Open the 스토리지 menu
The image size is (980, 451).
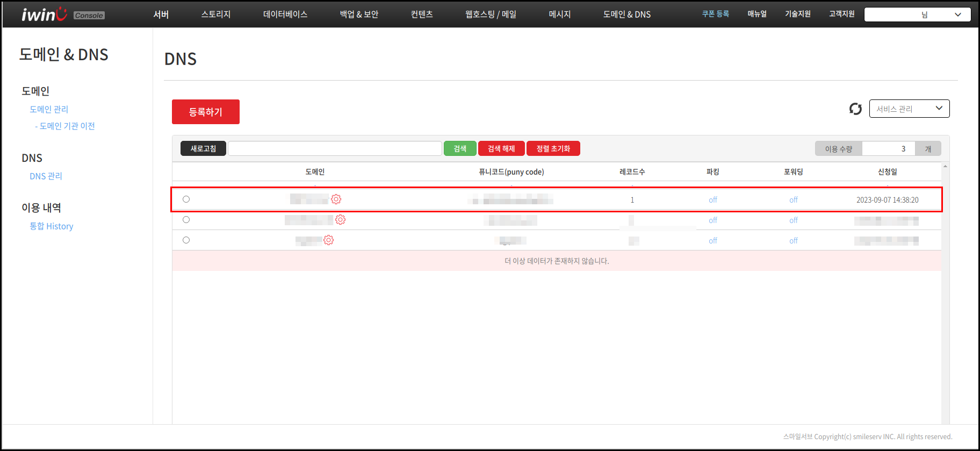click(216, 15)
